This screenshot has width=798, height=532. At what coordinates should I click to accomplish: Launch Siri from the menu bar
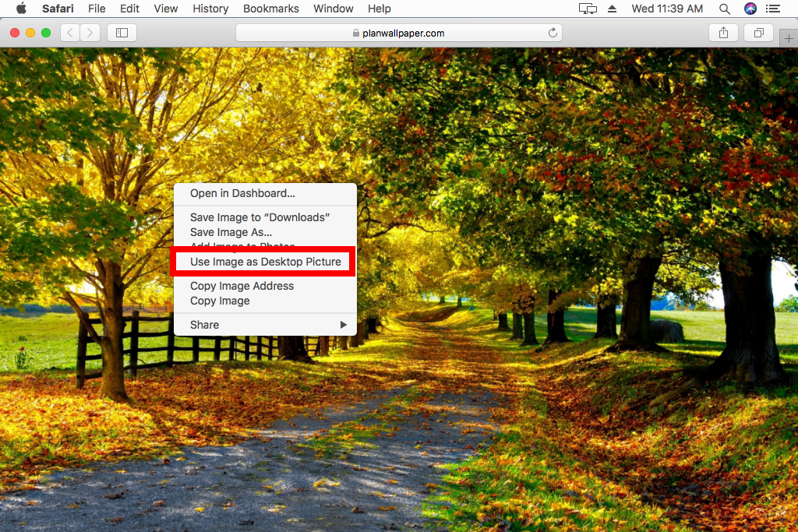click(x=750, y=9)
